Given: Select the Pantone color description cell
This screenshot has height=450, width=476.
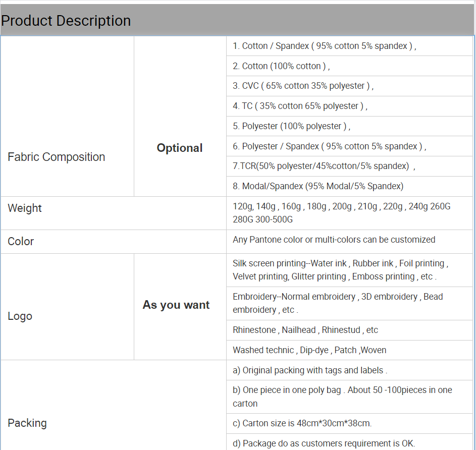Looking at the screenshot, I should 334,240.
